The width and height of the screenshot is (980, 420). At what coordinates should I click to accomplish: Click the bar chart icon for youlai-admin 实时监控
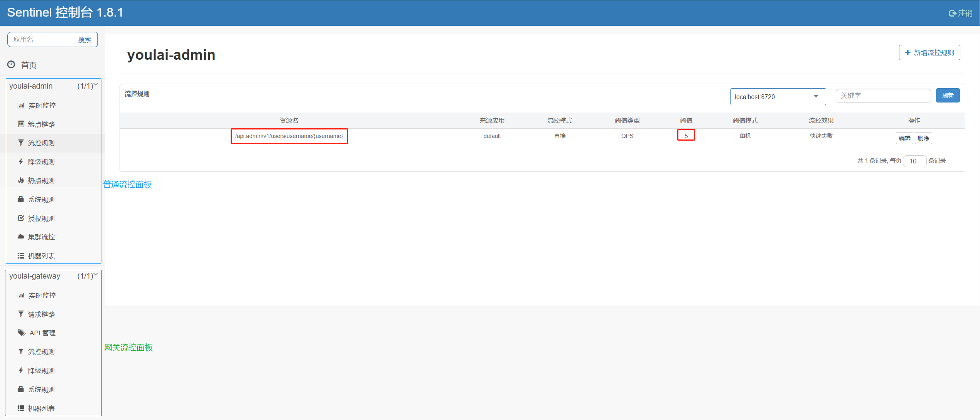(x=21, y=106)
